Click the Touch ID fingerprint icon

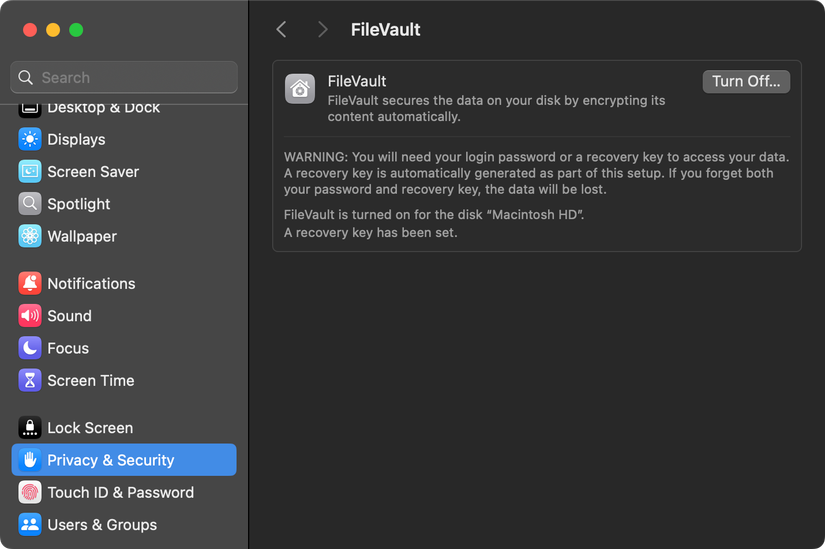pos(30,493)
